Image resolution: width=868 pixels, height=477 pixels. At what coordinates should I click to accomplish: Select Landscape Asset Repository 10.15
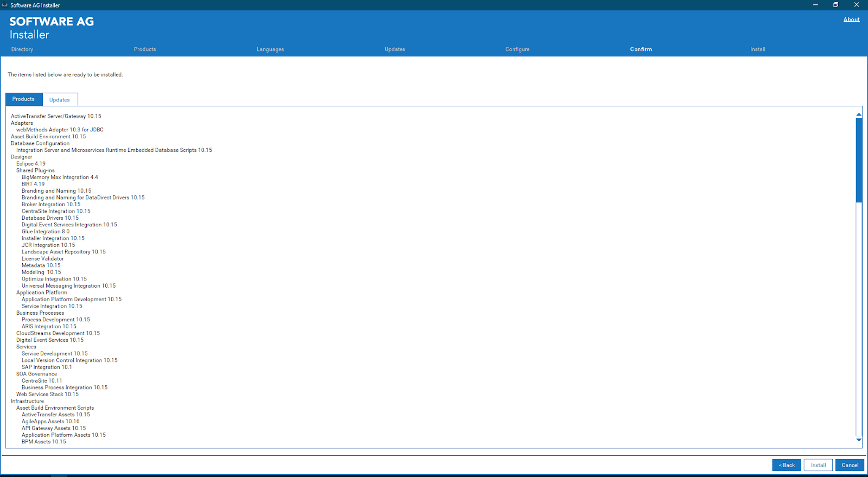point(63,252)
